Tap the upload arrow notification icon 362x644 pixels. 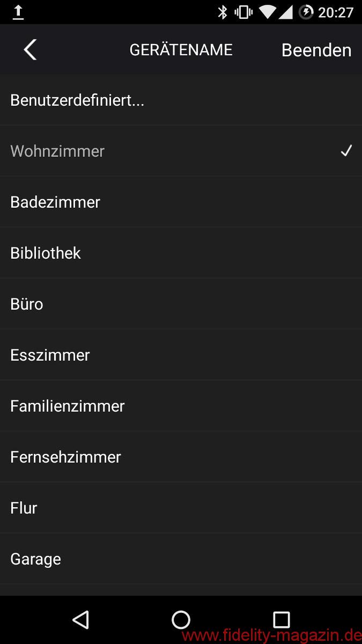[x=18, y=12]
